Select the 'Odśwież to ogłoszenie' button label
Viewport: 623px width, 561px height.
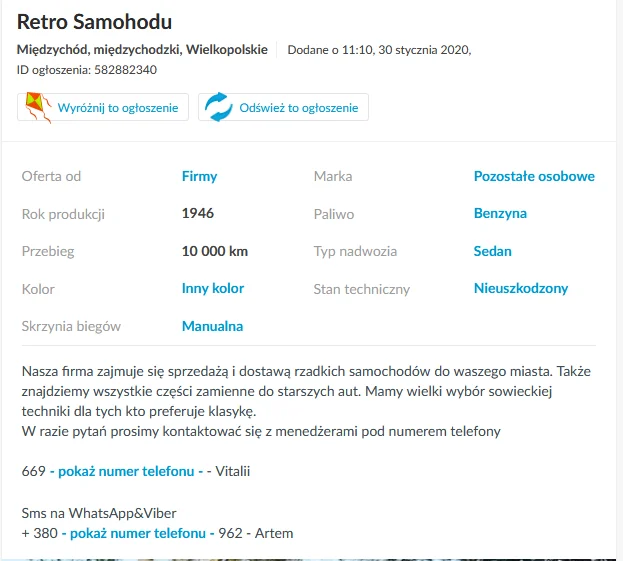click(x=299, y=108)
